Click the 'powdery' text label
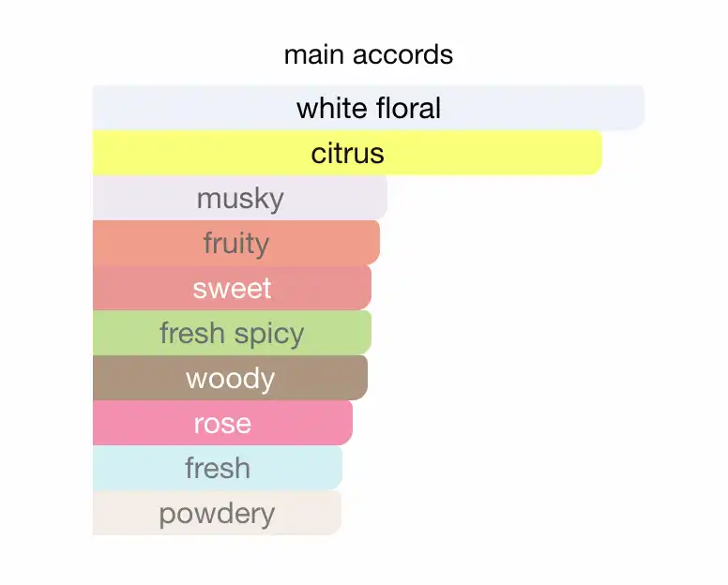Viewport: 728px width, 585px height. pos(217,513)
